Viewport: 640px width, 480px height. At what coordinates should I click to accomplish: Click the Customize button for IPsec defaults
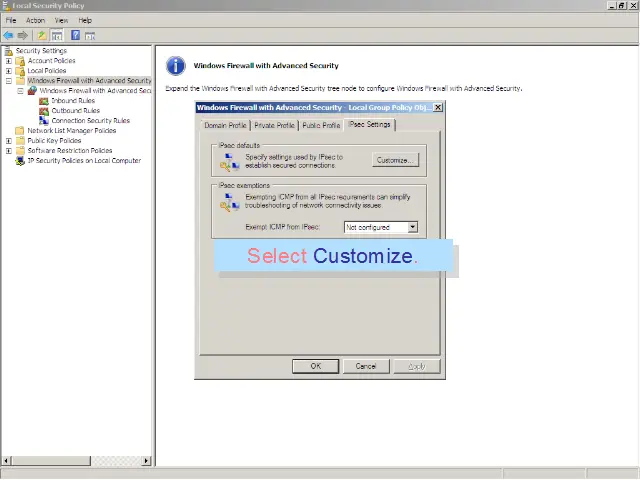395,160
